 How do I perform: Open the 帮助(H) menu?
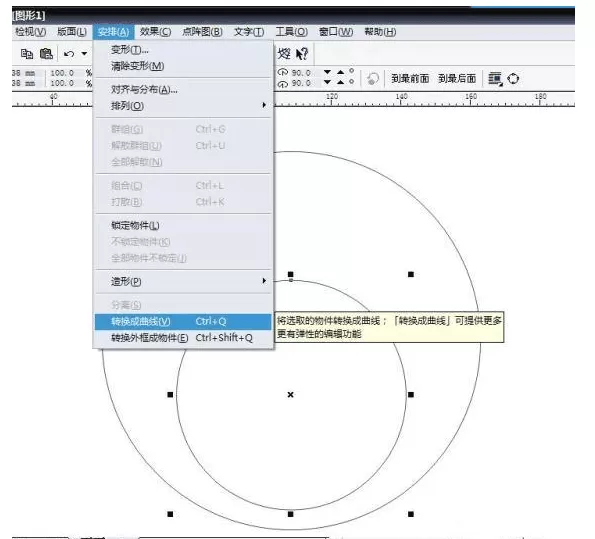coord(380,32)
